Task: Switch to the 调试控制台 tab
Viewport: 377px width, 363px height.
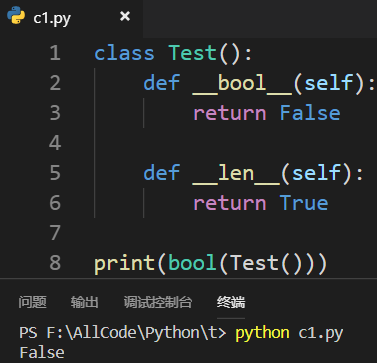Action: 158,302
